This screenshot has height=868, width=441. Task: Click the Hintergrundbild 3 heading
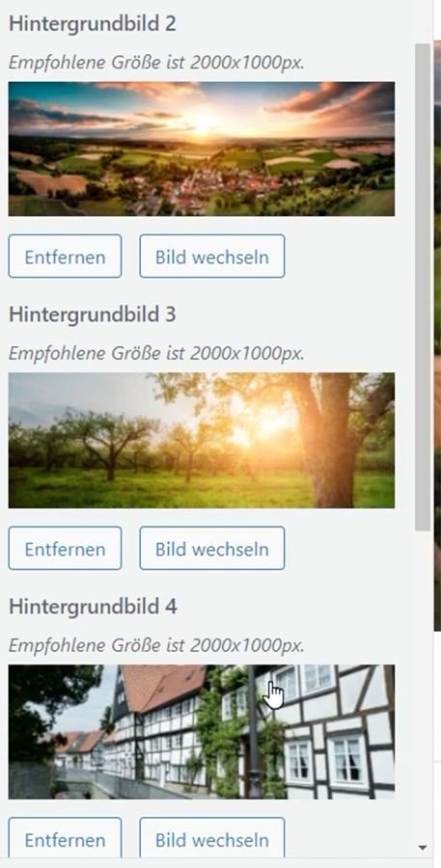(93, 314)
